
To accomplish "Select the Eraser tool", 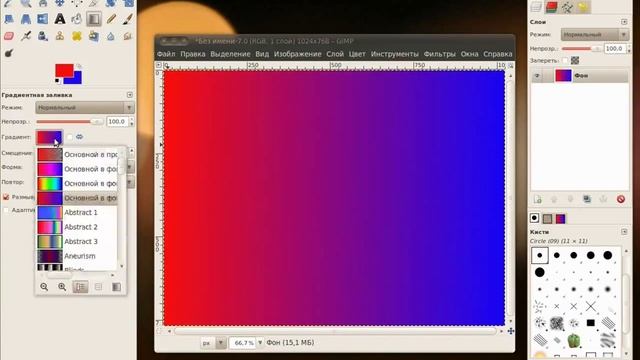I will [x=9, y=36].
